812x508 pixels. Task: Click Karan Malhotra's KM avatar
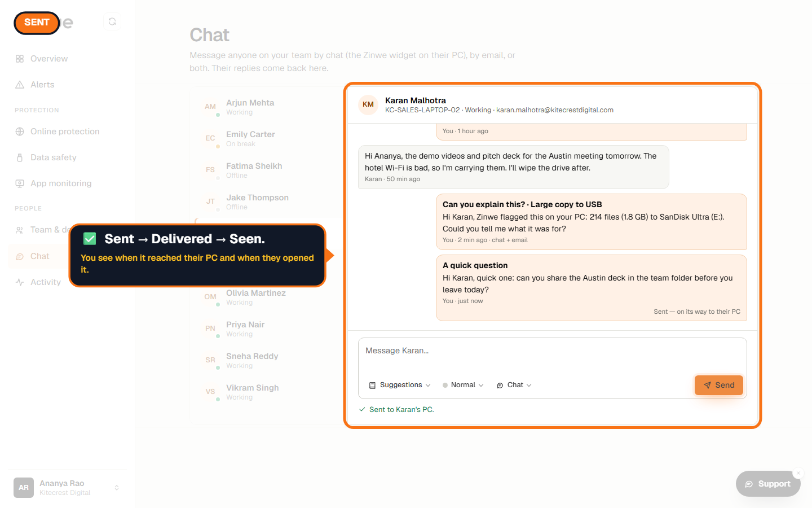(x=368, y=104)
